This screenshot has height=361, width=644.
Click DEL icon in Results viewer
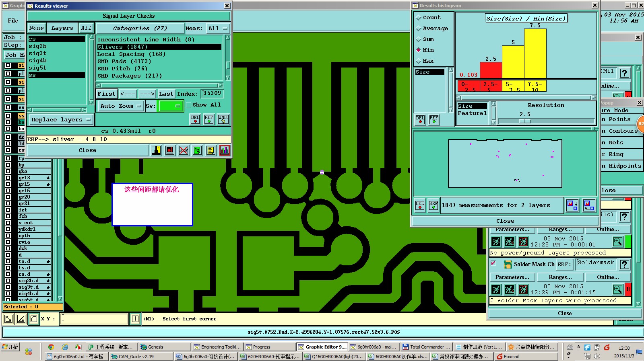[x=195, y=119]
